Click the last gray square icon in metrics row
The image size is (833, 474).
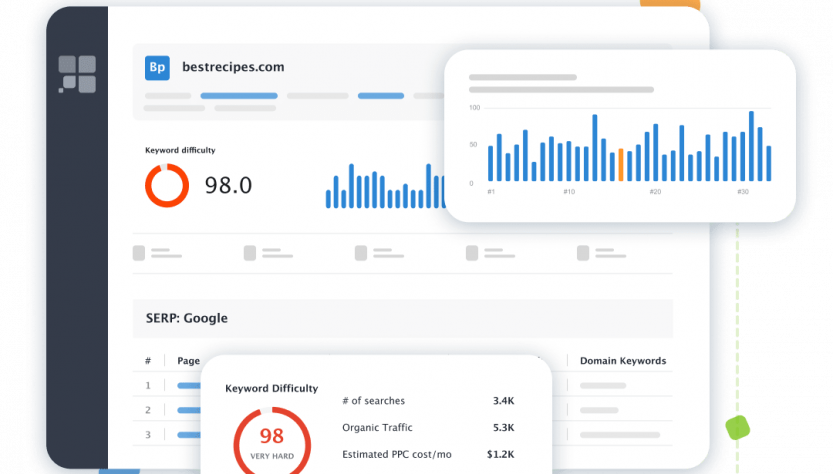[581, 253]
